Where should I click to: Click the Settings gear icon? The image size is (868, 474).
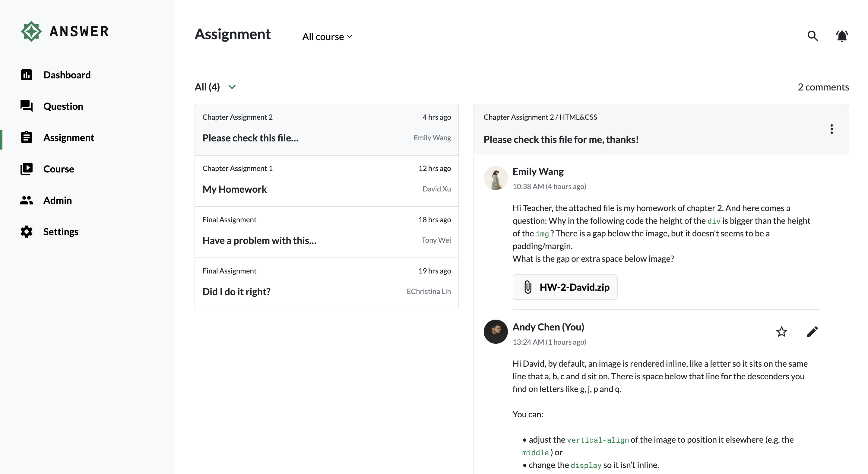(26, 232)
